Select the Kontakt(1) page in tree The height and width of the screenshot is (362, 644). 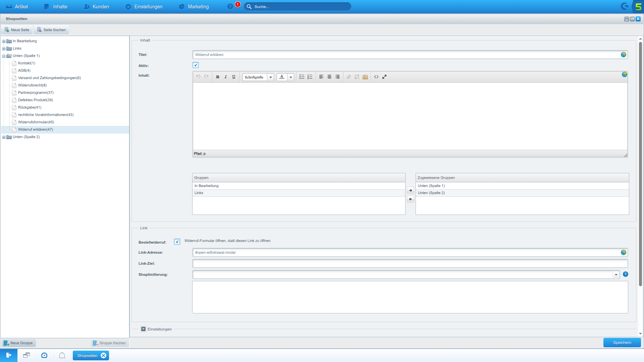tap(26, 63)
